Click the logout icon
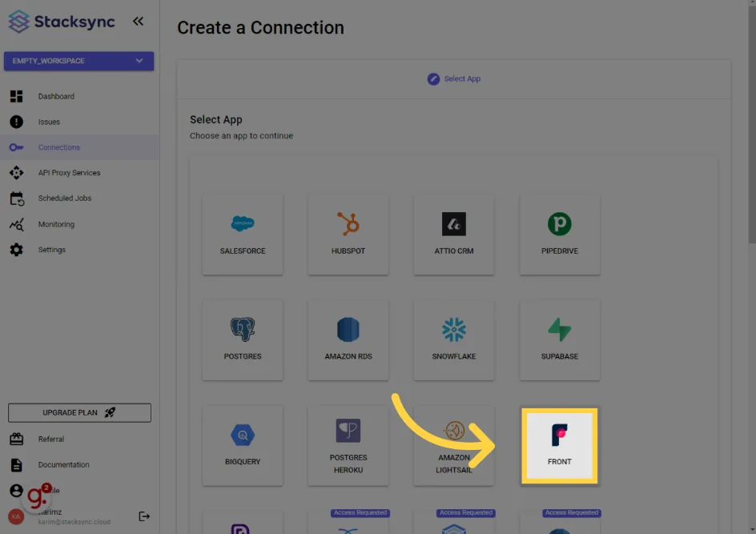 pos(144,516)
